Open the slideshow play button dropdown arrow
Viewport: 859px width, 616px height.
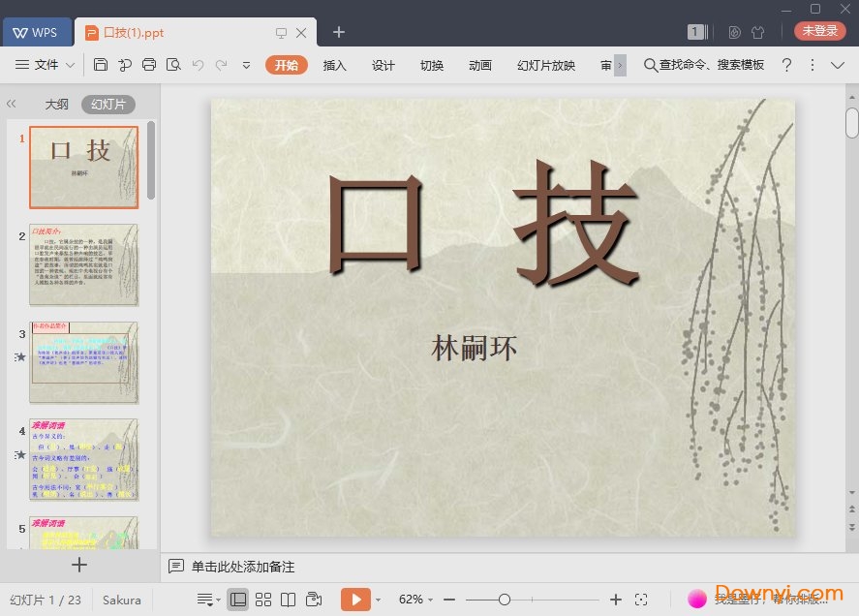coord(381,599)
